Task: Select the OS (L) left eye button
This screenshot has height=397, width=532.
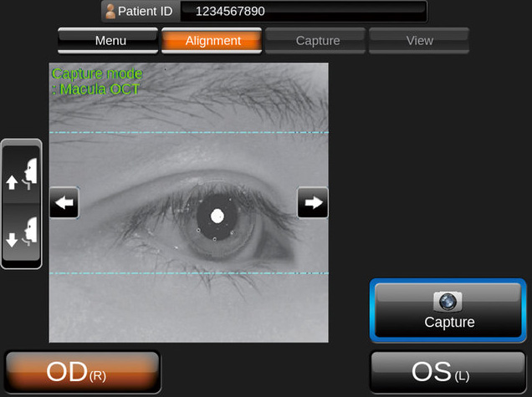Action: [x=447, y=372]
